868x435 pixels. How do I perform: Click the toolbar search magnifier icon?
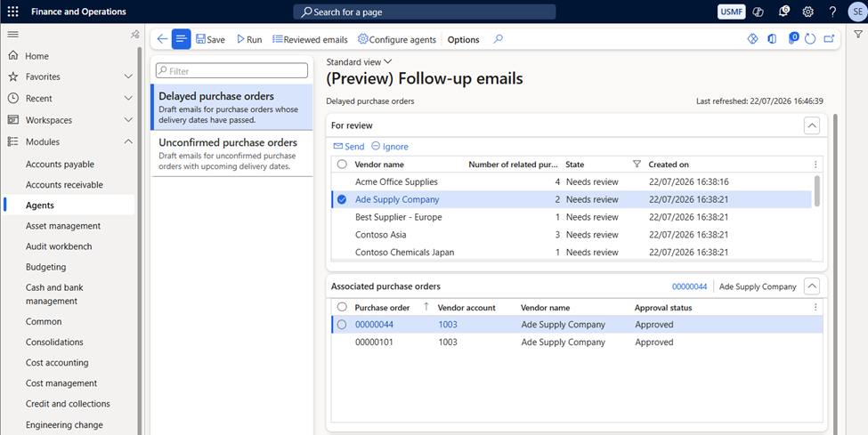click(499, 39)
